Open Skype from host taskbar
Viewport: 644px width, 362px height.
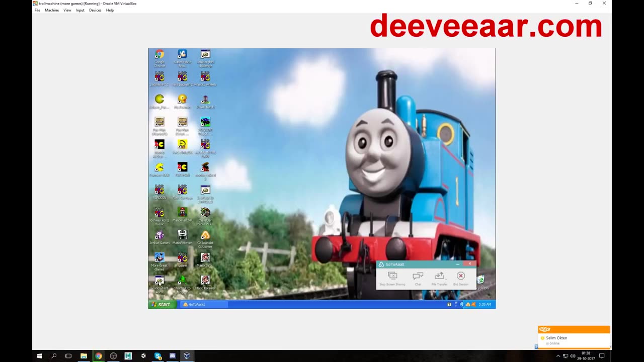(157, 356)
